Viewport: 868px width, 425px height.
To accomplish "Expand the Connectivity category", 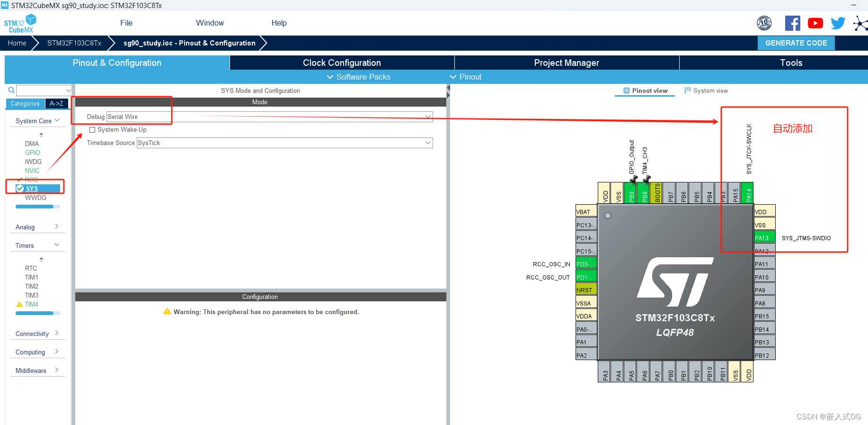I will [x=37, y=334].
